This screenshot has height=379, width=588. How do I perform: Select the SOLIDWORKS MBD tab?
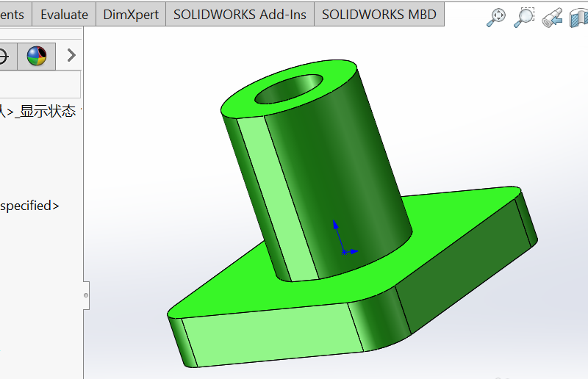click(379, 15)
